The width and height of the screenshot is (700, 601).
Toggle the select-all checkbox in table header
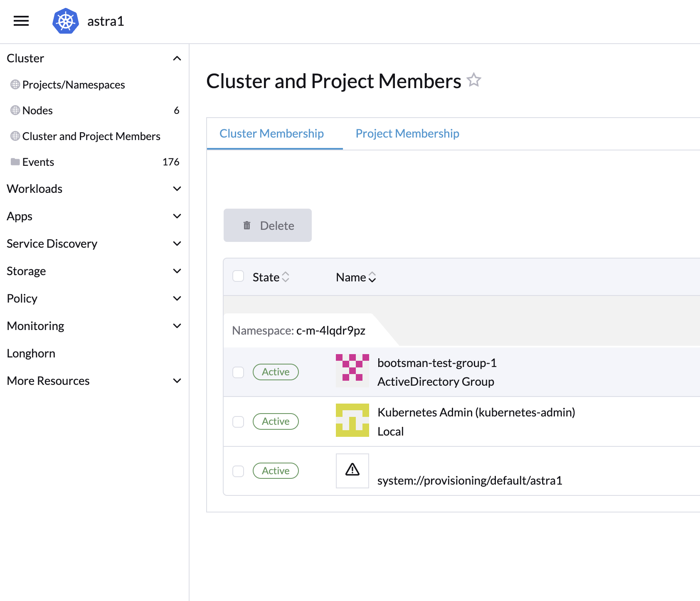(x=238, y=276)
